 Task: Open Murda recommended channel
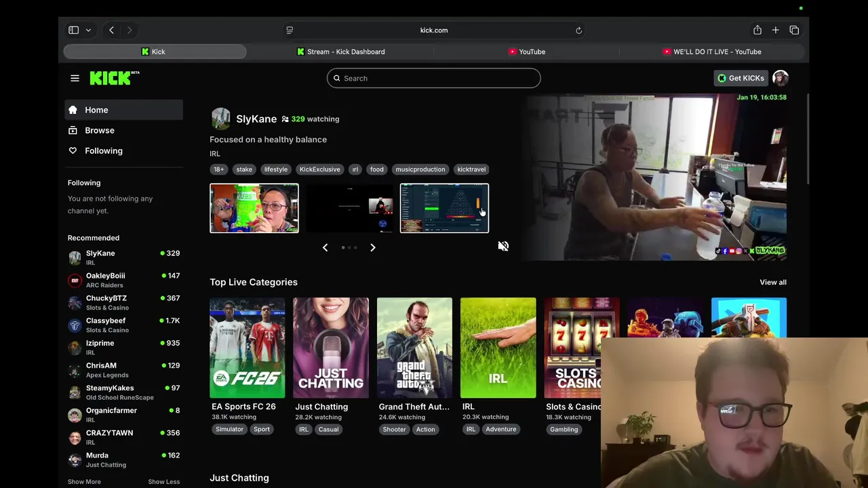(x=123, y=459)
